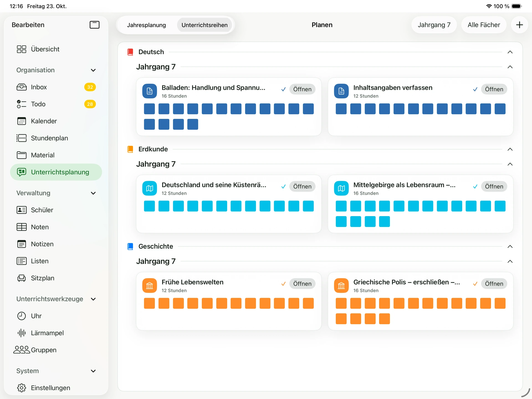
Task: Toggle checkmark on Inhaltsangaben verfassen
Action: (475, 89)
